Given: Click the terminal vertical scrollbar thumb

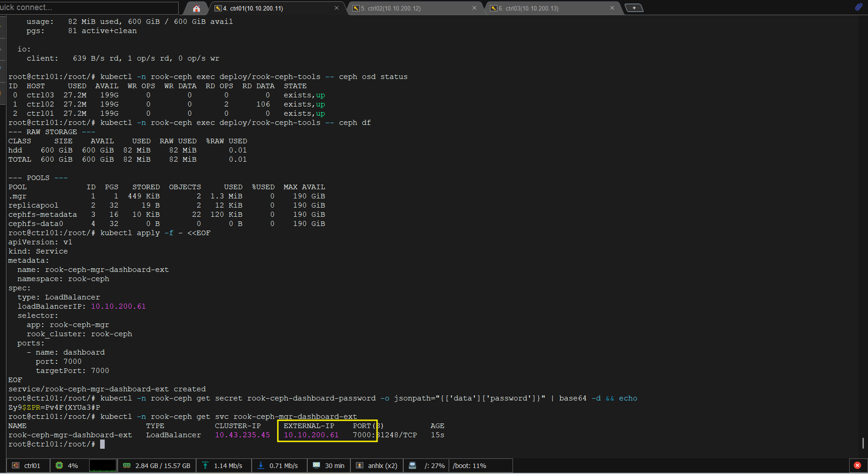Looking at the screenshot, I should click(863, 443).
